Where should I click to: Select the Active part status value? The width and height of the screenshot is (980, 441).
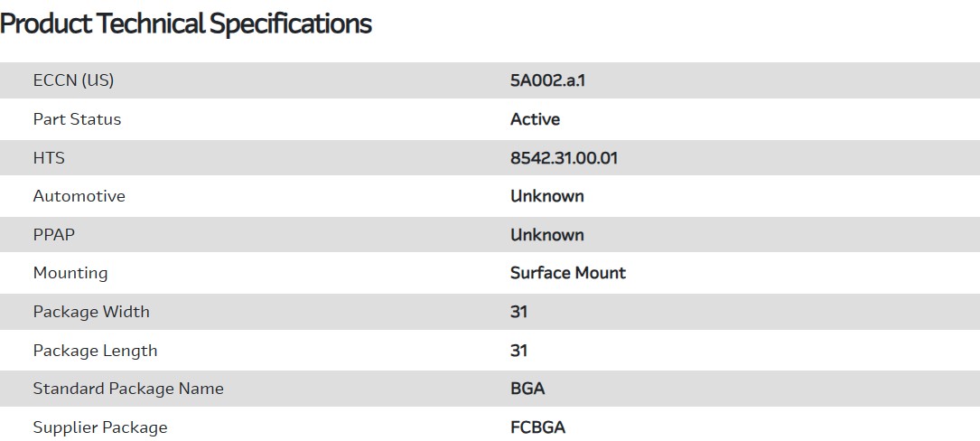pyautogui.click(x=535, y=119)
